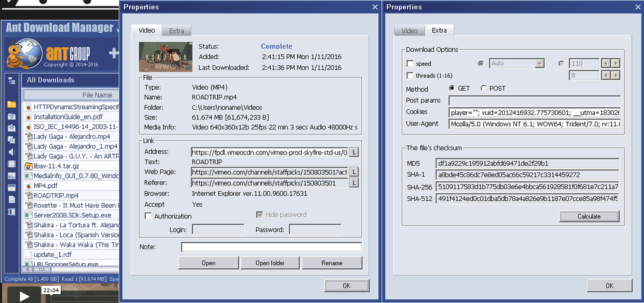Click the play button on the video player

click(24, 296)
